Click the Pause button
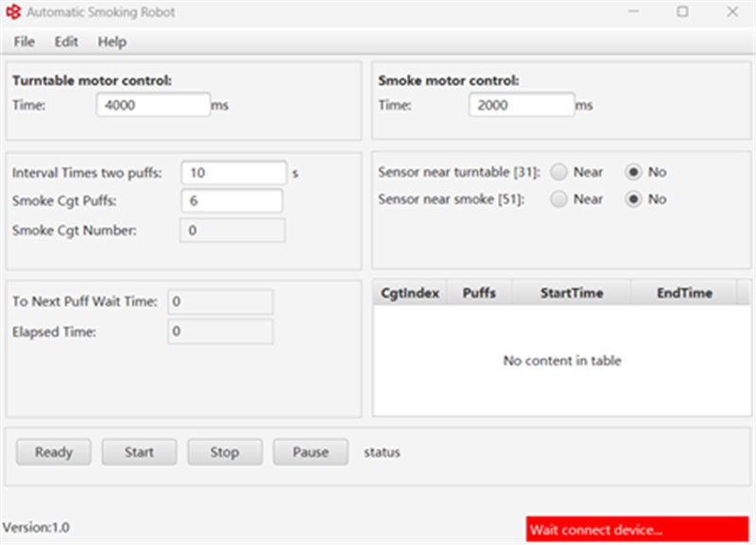Viewport: 756px width, 545px height. [x=310, y=452]
